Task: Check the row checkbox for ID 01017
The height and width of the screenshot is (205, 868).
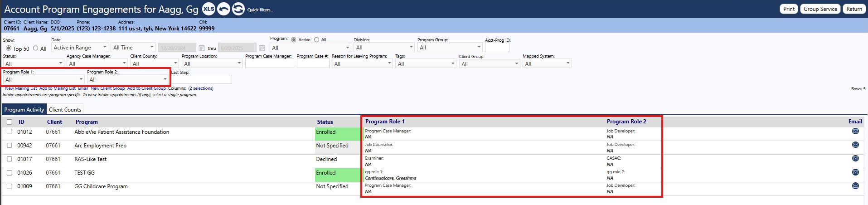Action: point(9,159)
